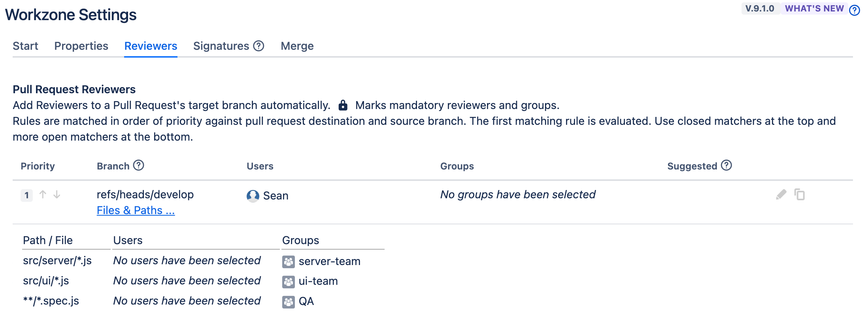Viewport: 868px width, 316px height.
Task: Click the Users column header in rules table
Action: coord(260,166)
